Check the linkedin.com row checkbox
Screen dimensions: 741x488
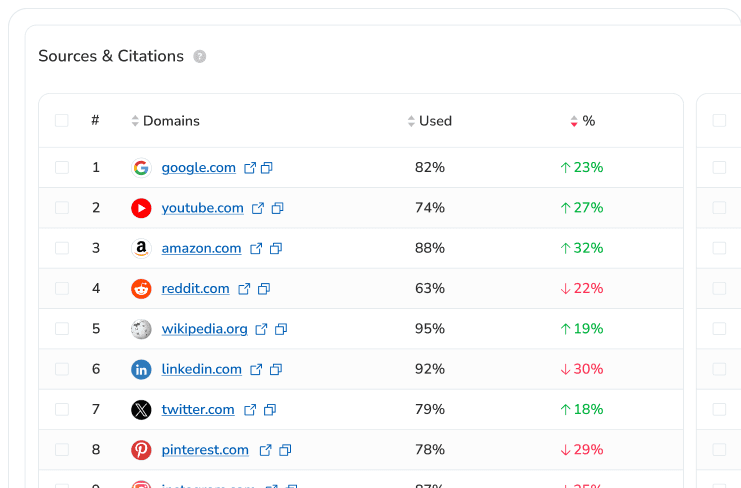pyautogui.click(x=62, y=369)
